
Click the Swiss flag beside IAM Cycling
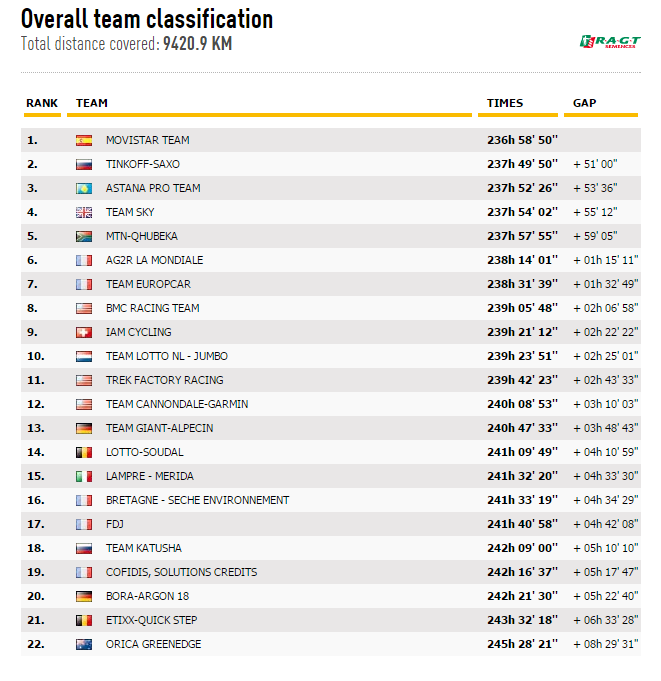pos(84,333)
